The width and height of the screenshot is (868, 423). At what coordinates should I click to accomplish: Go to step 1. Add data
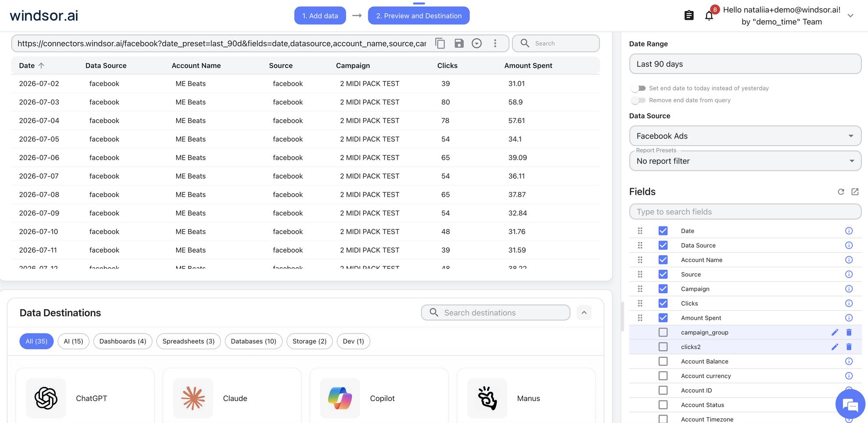click(320, 16)
